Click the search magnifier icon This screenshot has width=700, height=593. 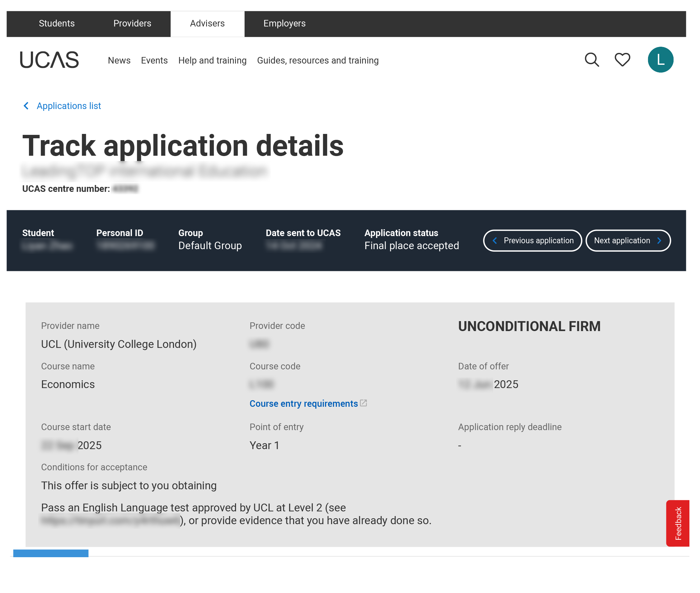(591, 60)
